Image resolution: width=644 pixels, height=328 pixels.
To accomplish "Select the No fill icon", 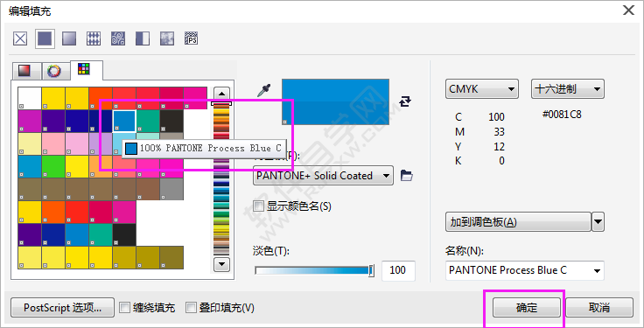I will 20,38.
